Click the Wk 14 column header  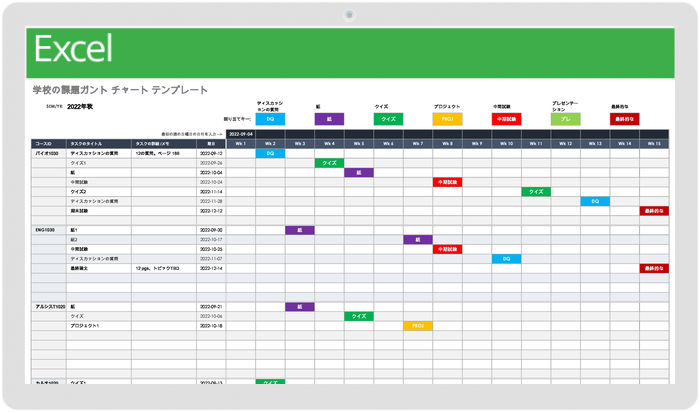(625, 144)
